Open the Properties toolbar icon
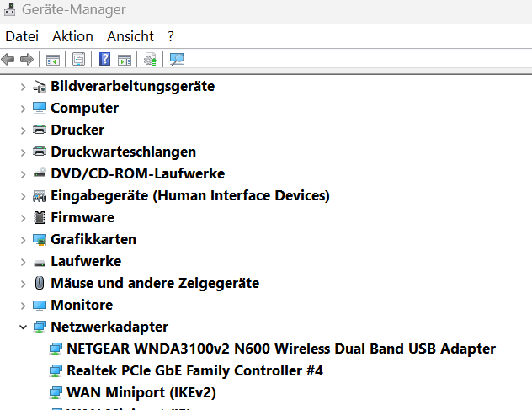The width and height of the screenshot is (532, 410). [x=78, y=60]
